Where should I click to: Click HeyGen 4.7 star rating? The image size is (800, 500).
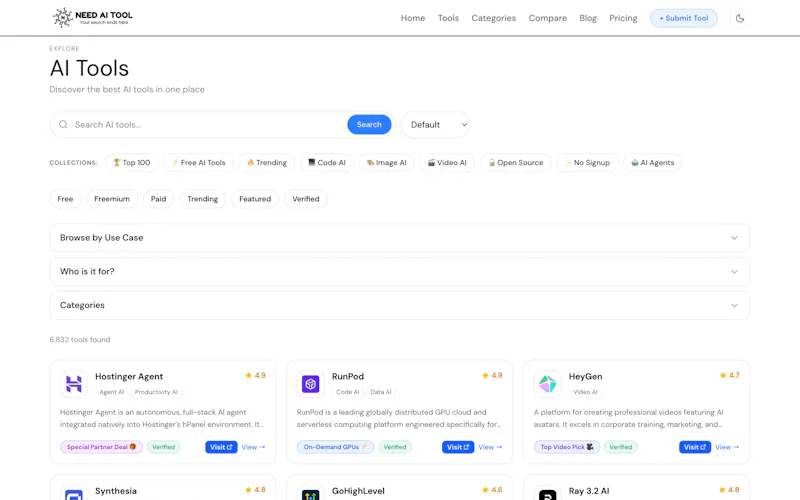click(x=729, y=375)
